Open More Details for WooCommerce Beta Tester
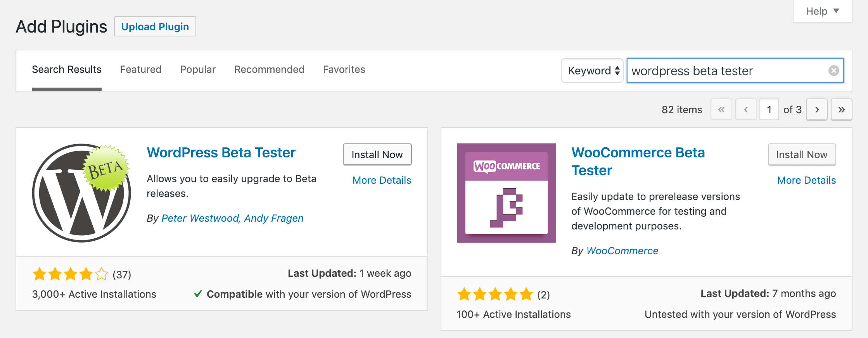 [x=807, y=180]
